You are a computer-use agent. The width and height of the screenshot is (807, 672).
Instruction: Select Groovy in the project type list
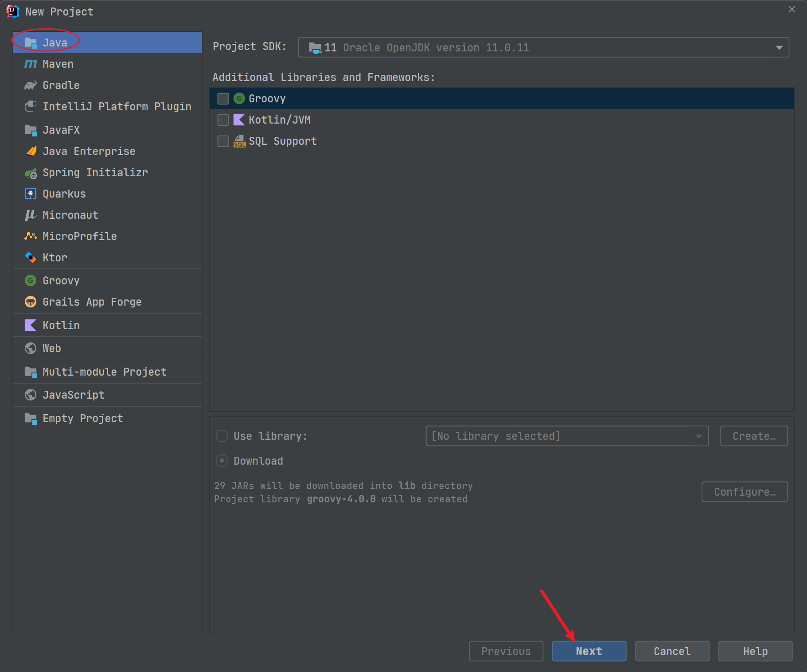tap(108, 280)
